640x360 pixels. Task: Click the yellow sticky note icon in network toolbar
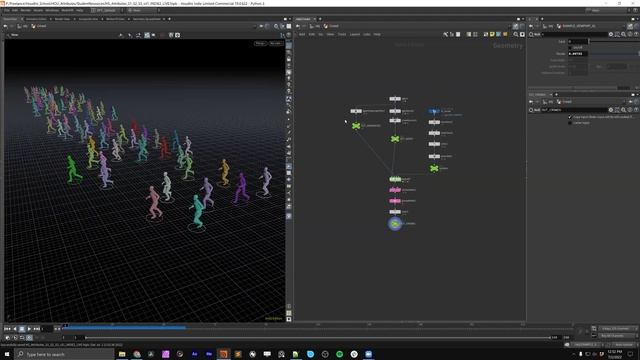[492, 34]
